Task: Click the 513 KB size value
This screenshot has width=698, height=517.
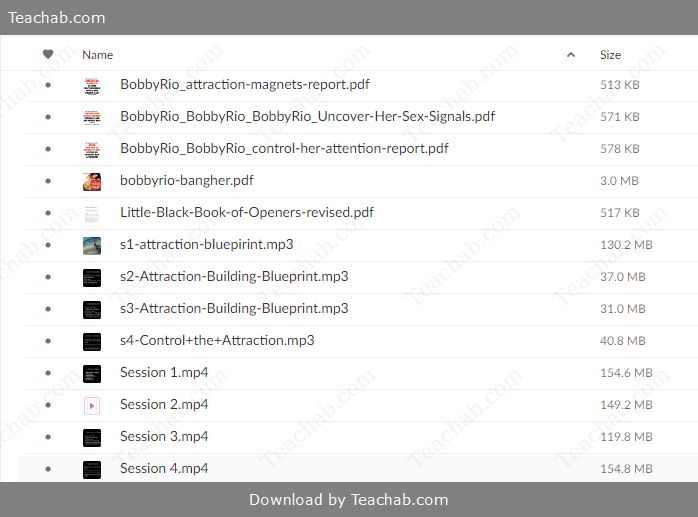Action: 620,85
